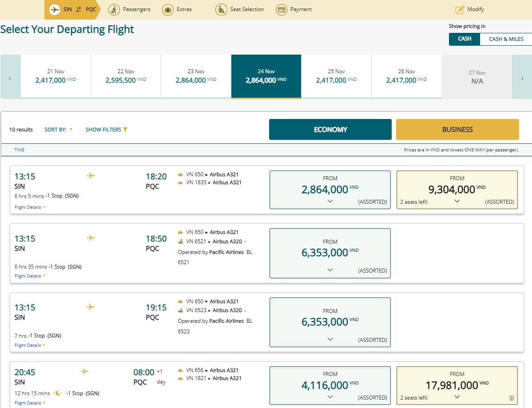The height and width of the screenshot is (408, 532).
Task: Click the Business class header button
Action: [x=457, y=130]
